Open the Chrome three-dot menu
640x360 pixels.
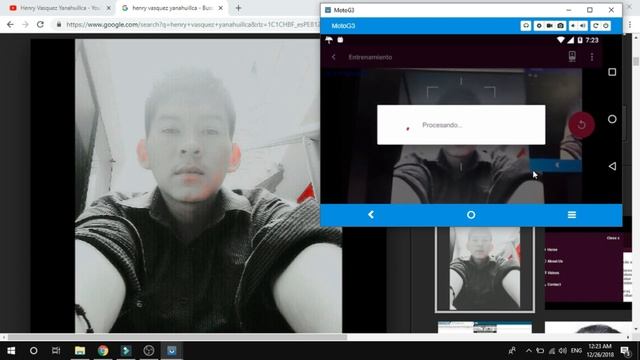pos(630,25)
